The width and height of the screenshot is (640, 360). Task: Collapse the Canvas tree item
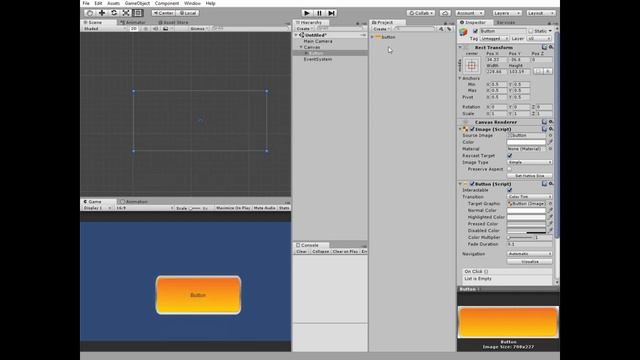tap(301, 47)
